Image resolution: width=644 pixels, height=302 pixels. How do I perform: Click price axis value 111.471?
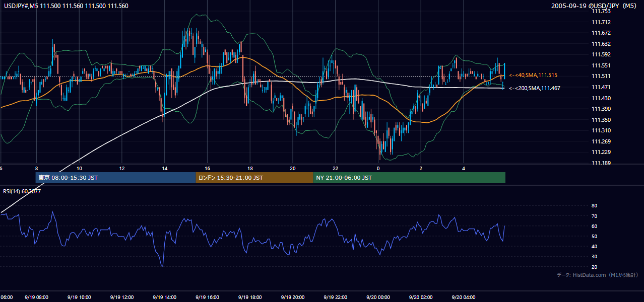[601, 87]
